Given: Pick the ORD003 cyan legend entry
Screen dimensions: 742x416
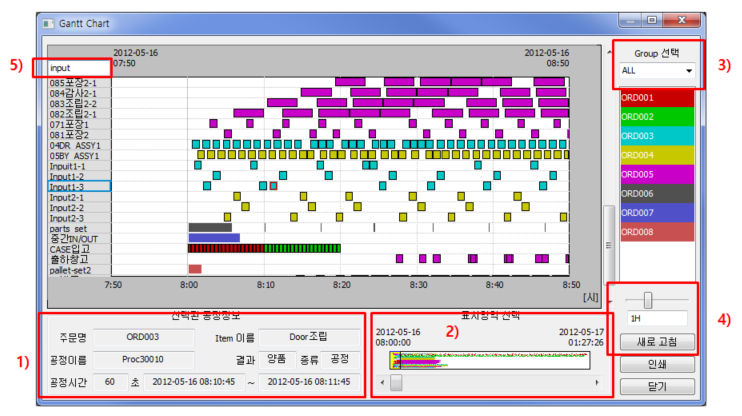Looking at the screenshot, I should [656, 137].
